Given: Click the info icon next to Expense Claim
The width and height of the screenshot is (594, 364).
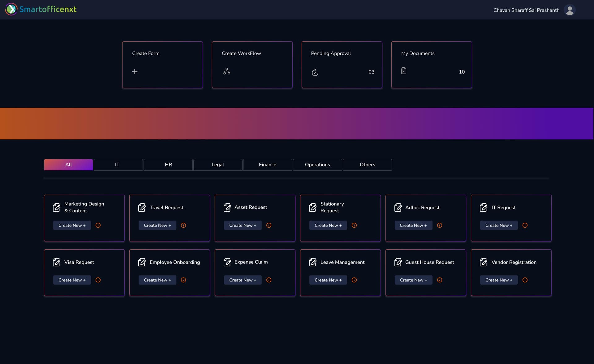Looking at the screenshot, I should pyautogui.click(x=269, y=280).
